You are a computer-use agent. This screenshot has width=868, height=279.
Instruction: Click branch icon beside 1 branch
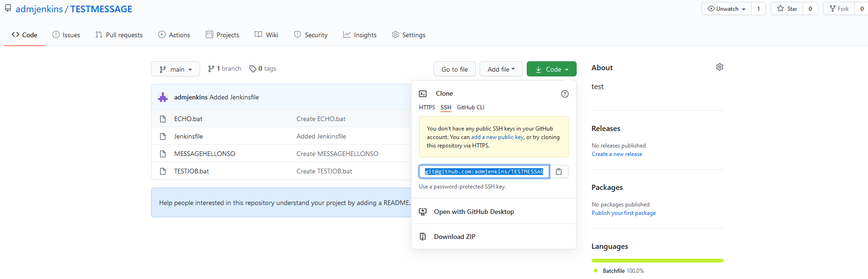211,69
